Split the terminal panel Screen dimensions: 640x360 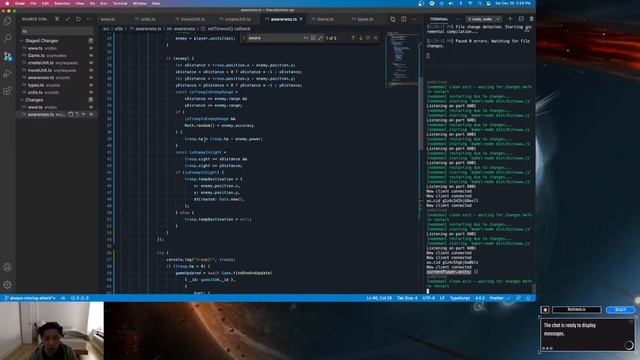521,19
